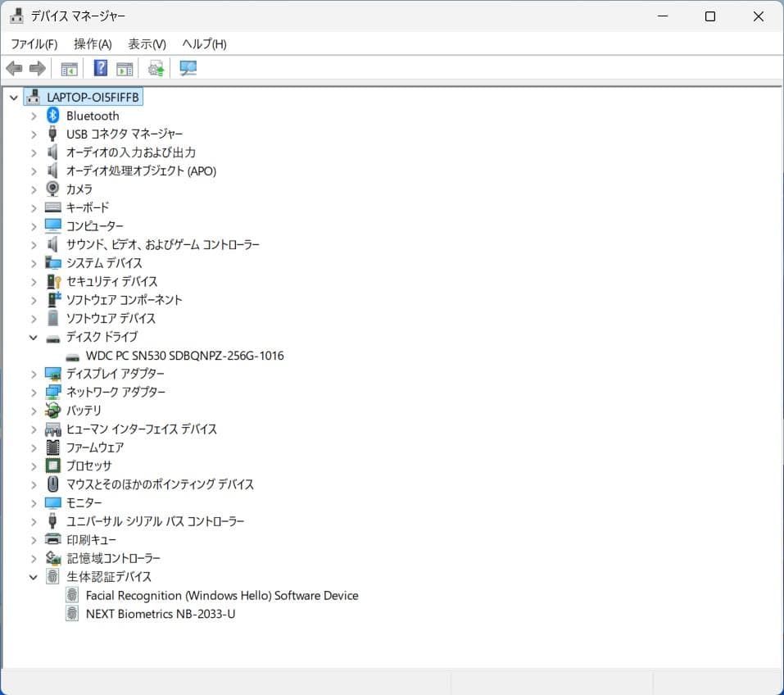
Task: Open Properties with the properties toolbar icon
Action: [124, 68]
